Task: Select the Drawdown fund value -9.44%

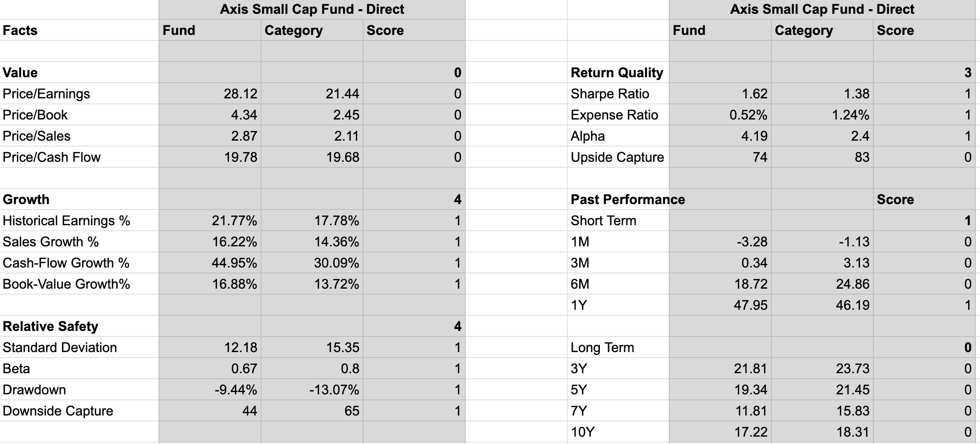Action: point(236,390)
